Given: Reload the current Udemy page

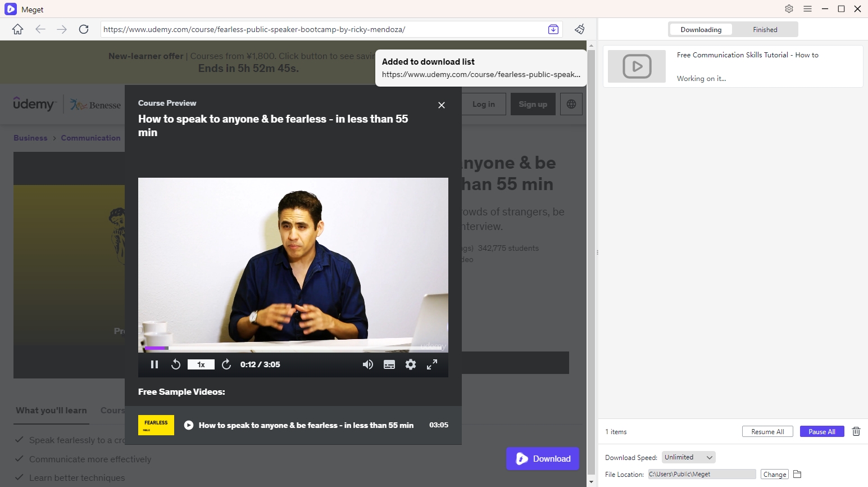Looking at the screenshot, I should coord(84,29).
